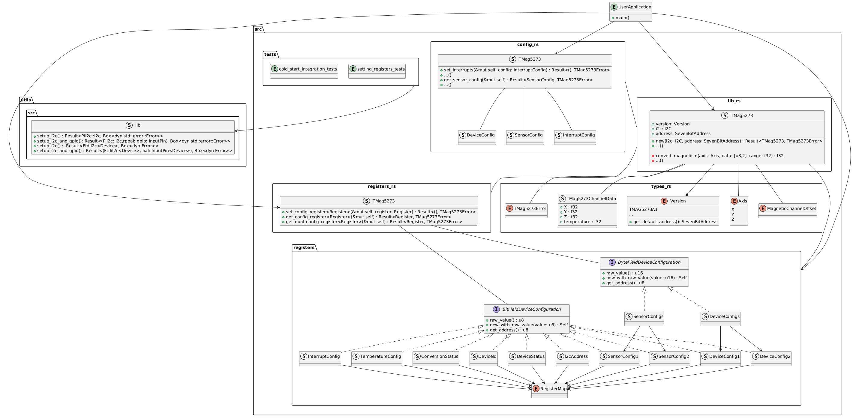
Task: Click the S icon of DeviceConfig1
Action: [705, 356]
